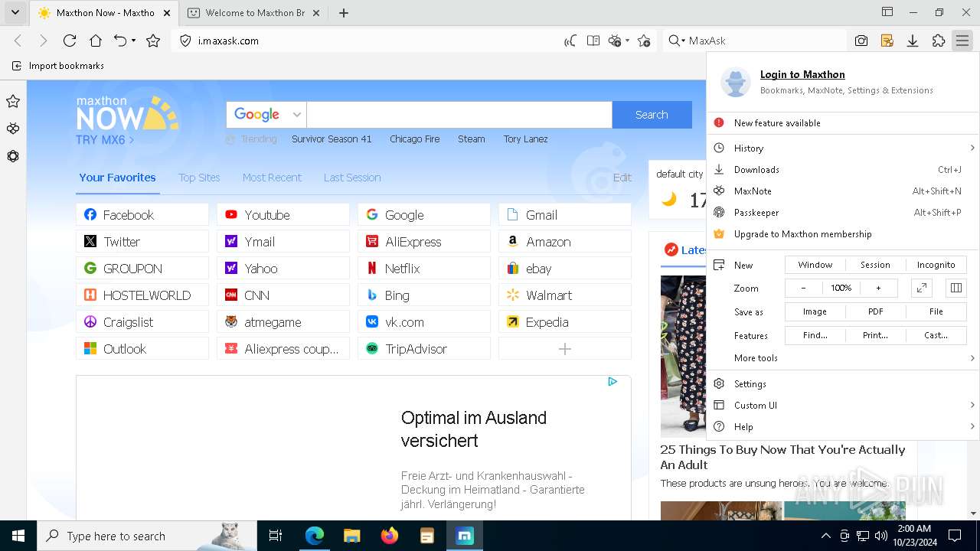Add page to favorites star-plus icon
The width and height of the screenshot is (980, 551).
(x=644, y=41)
